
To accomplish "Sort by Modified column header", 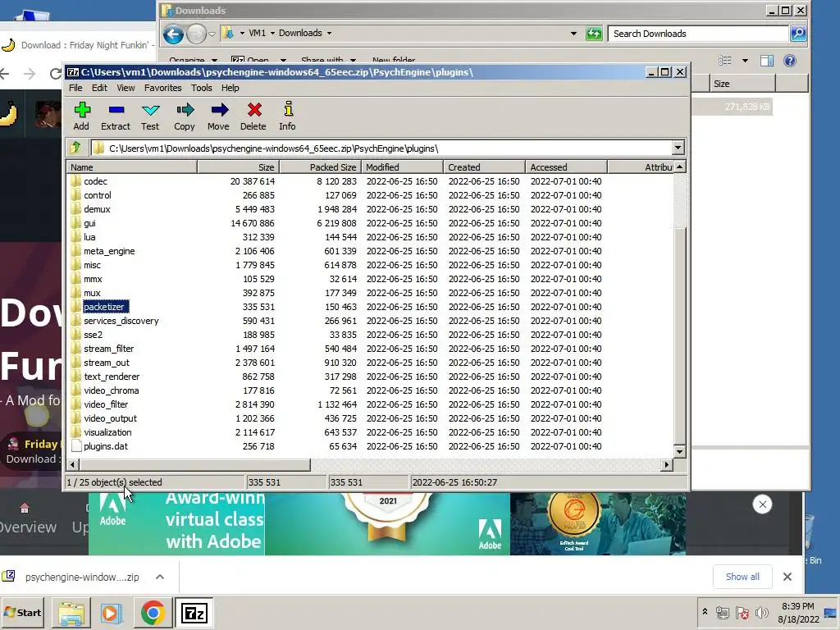I will pos(402,167).
